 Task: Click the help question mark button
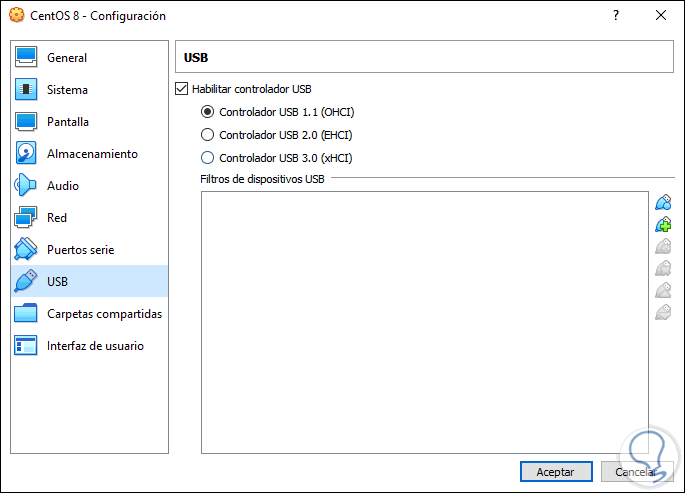pos(616,16)
